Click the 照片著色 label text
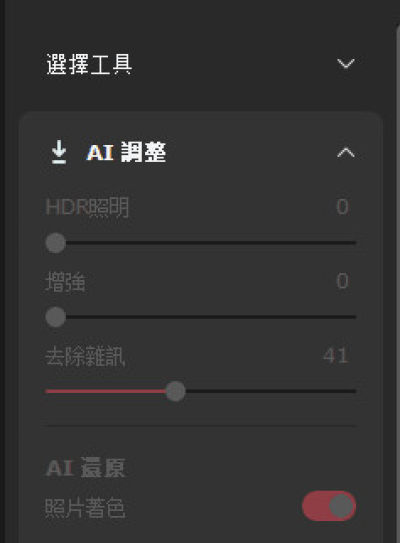 (x=85, y=508)
